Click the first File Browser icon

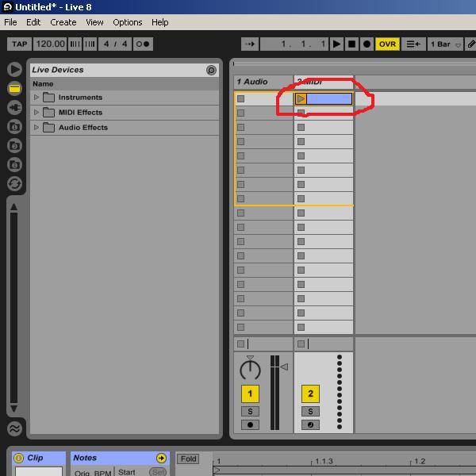[14, 126]
